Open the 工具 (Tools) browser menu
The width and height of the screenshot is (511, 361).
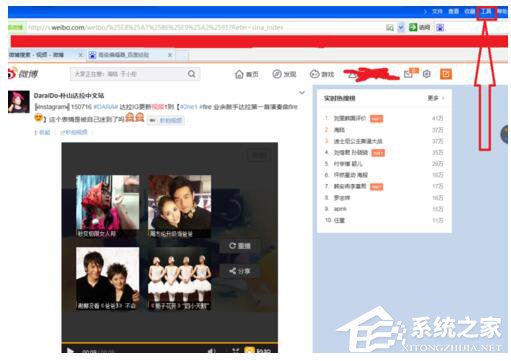[486, 12]
